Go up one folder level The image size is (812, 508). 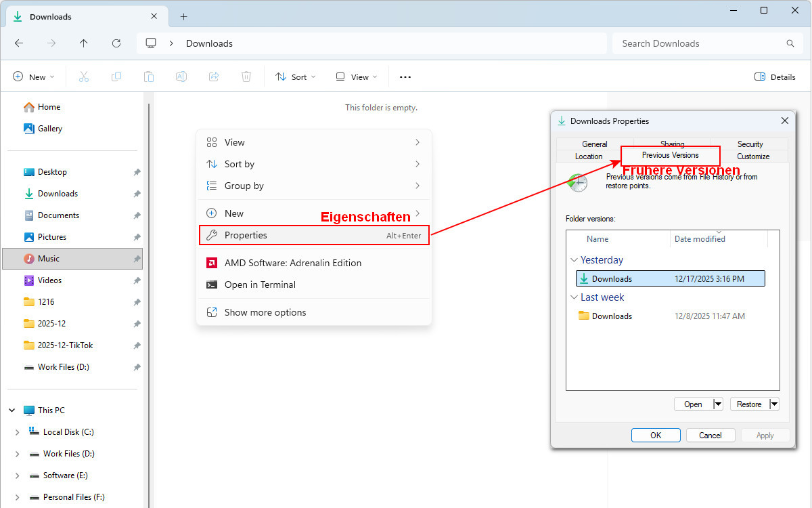click(x=84, y=43)
